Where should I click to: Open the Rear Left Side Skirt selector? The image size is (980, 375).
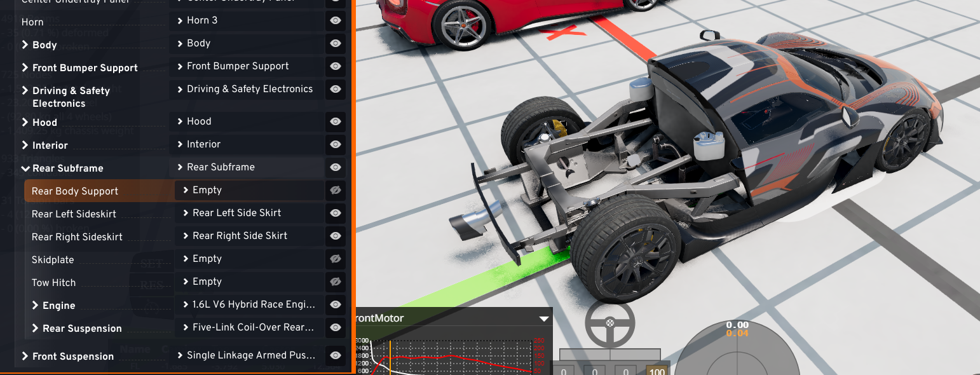[x=249, y=213]
